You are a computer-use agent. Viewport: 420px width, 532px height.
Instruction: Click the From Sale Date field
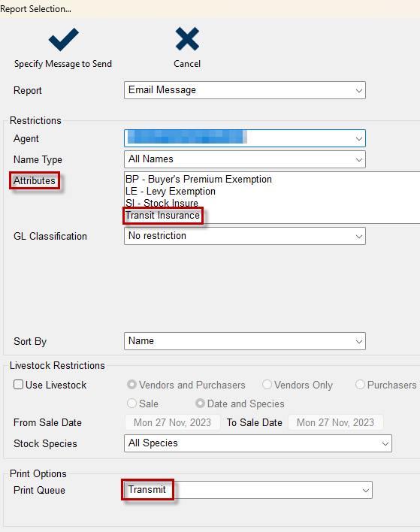pos(173,422)
